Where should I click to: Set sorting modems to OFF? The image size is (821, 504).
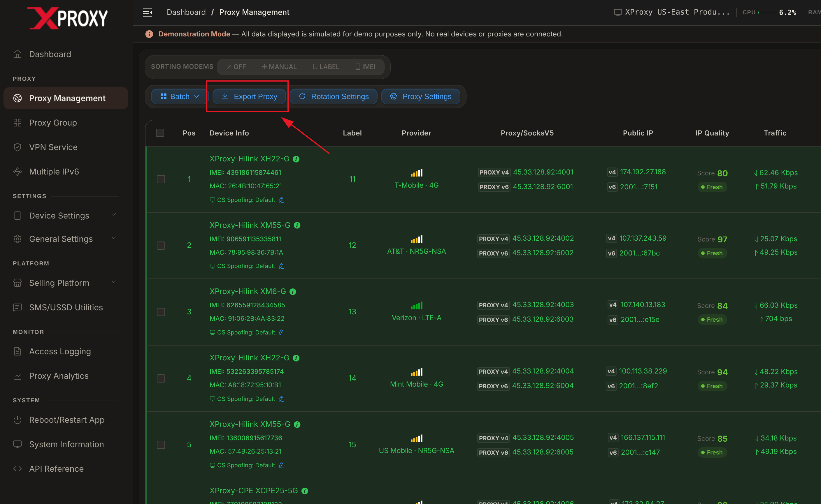click(236, 67)
